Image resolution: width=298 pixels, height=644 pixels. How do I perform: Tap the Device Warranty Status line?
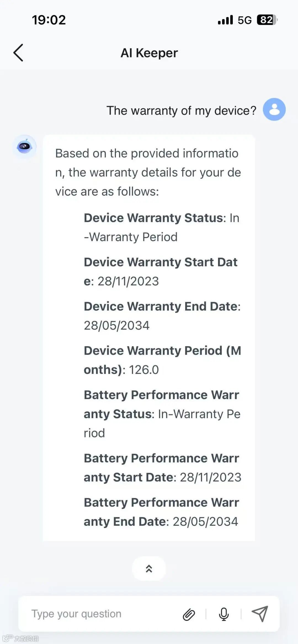click(x=162, y=227)
